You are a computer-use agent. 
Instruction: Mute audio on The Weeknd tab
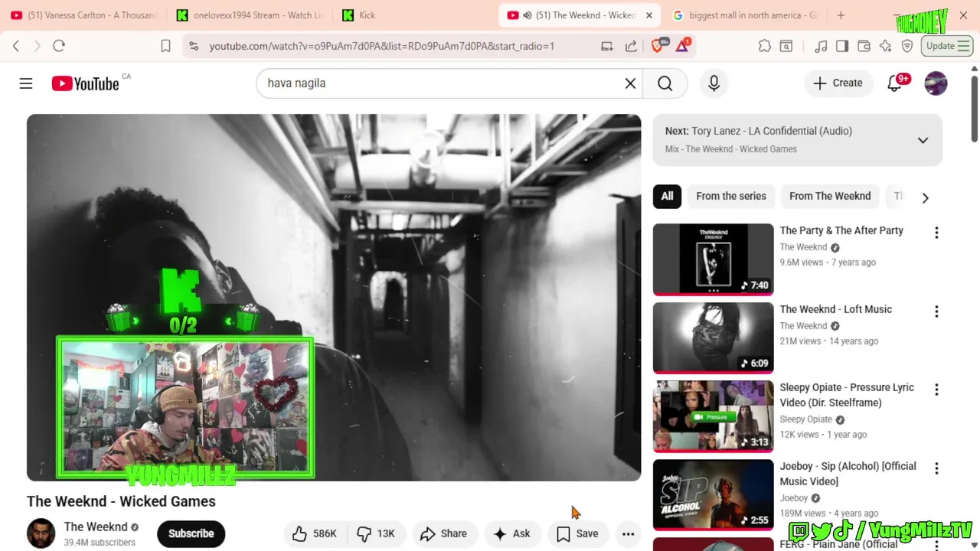pos(528,15)
